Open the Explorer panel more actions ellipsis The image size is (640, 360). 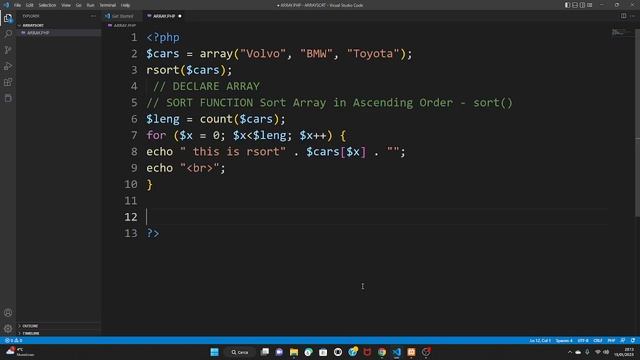[93, 16]
